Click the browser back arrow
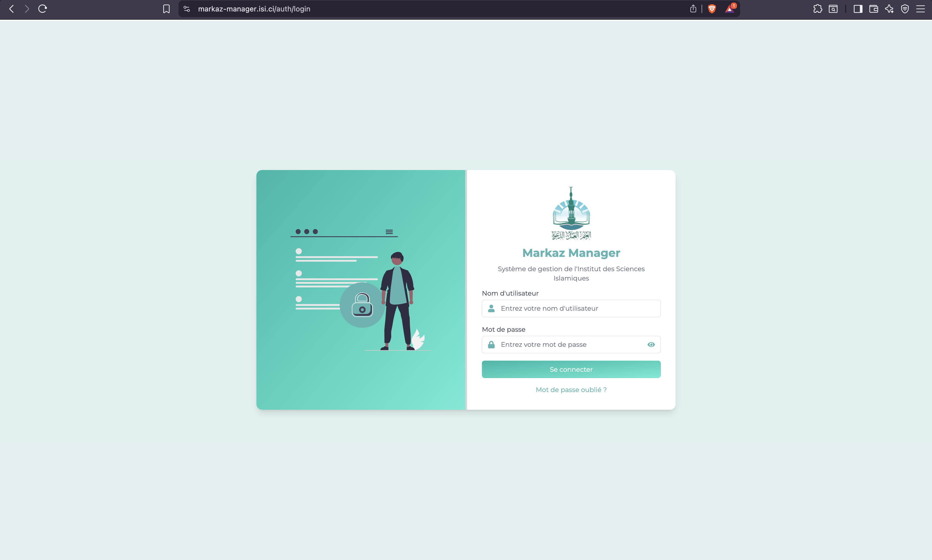This screenshot has height=560, width=932. point(12,9)
